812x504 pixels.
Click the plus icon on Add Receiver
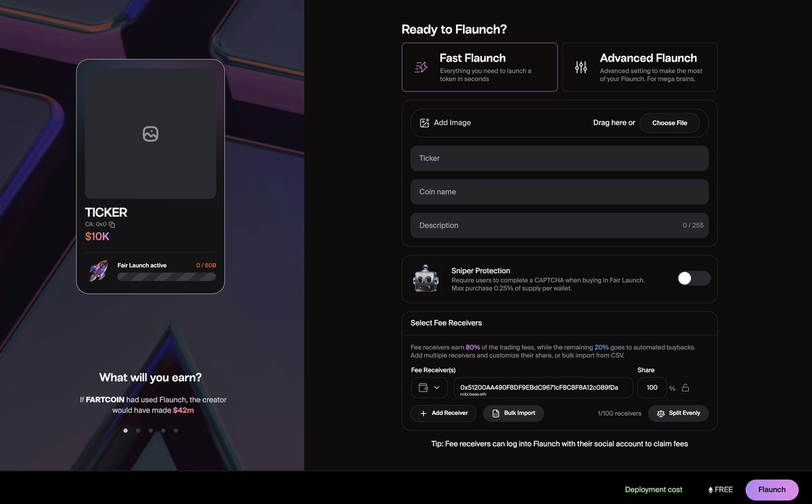click(424, 413)
